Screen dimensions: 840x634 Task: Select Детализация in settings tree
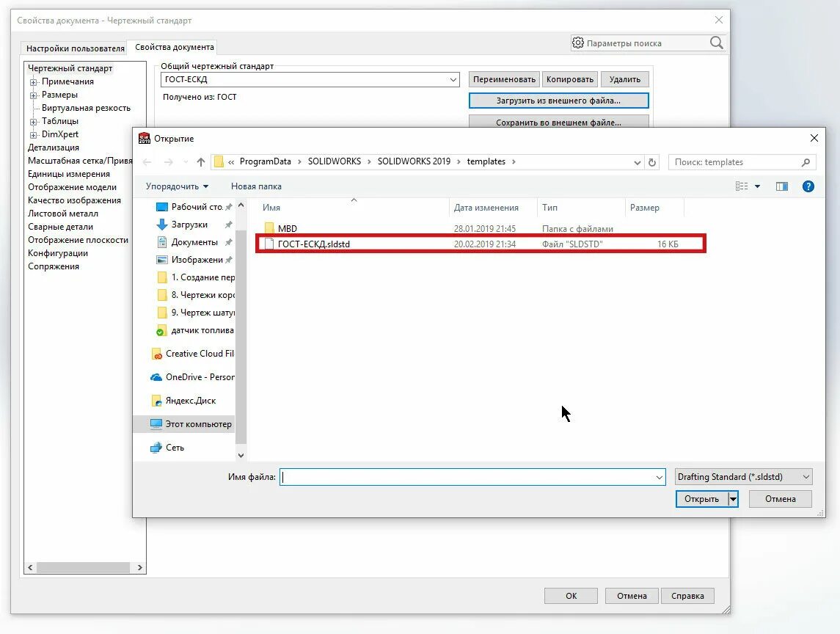point(54,147)
